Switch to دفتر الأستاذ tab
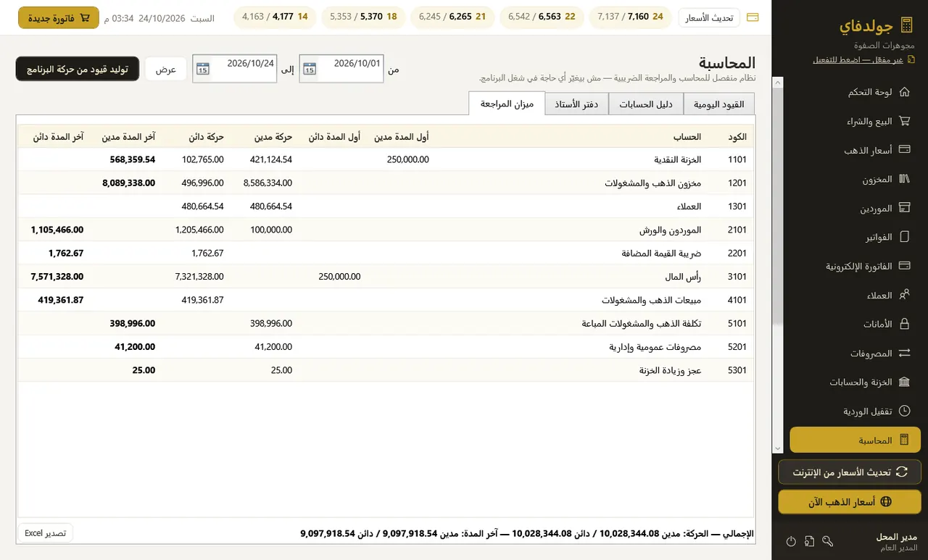Image resolution: width=928 pixels, height=560 pixels. [576, 104]
